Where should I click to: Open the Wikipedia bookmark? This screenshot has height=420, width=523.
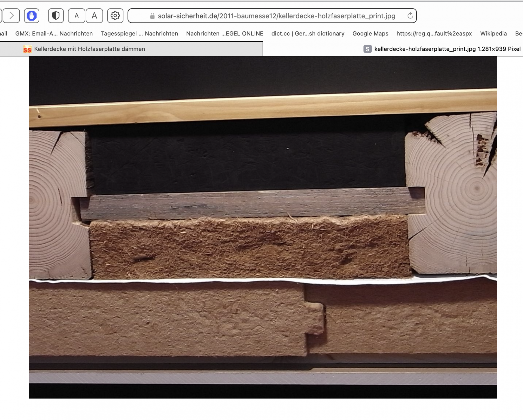[x=493, y=33]
